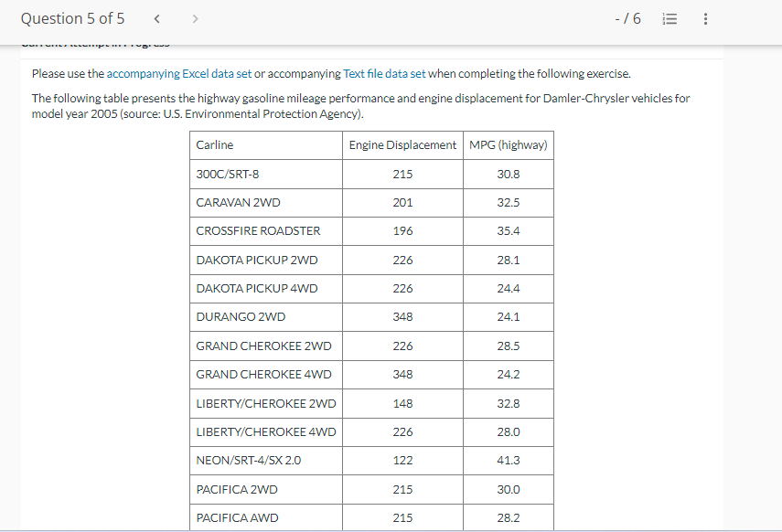
Task: Select the 300C/SRT-8 carline cell
Action: 266,174
